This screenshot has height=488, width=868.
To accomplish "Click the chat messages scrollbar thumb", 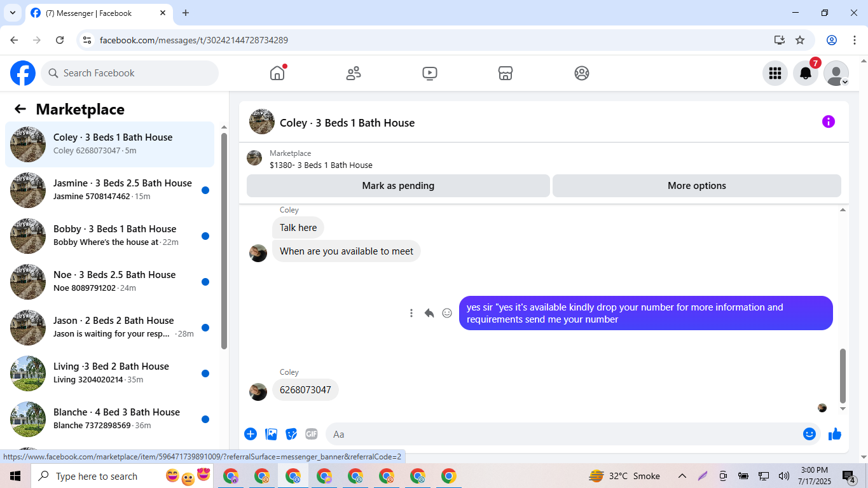I will coord(843,376).
